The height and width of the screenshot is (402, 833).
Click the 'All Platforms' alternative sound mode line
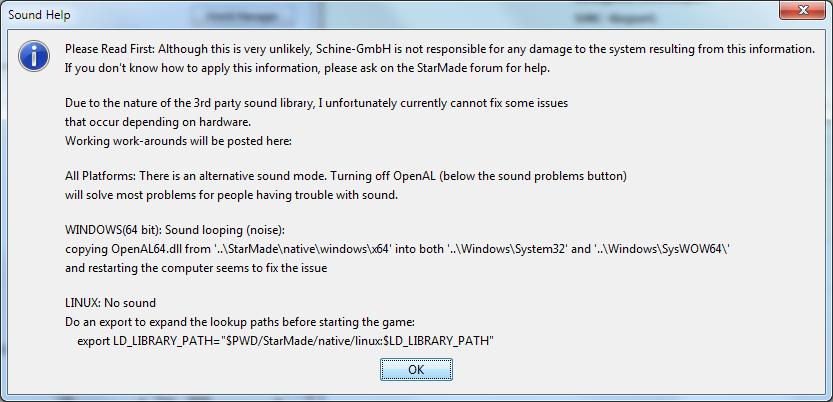(x=346, y=176)
